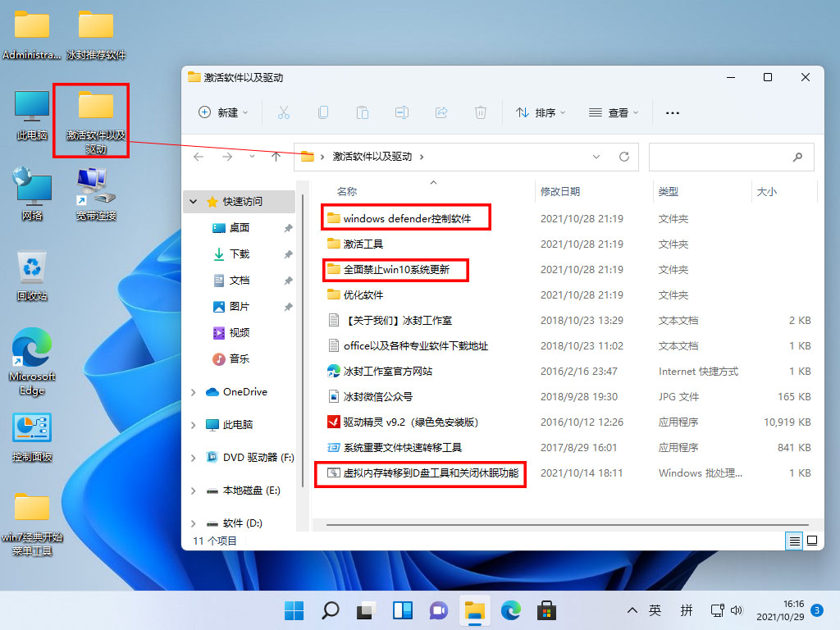Screen dimensions: 840x630
Task: Click the Cut scissors icon in toolbar
Action: [x=283, y=112]
